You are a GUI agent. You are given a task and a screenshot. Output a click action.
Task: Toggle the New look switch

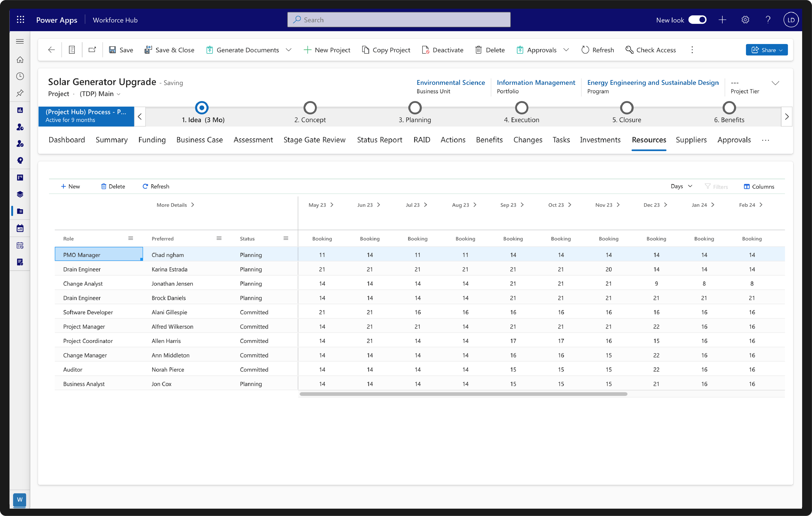point(697,20)
